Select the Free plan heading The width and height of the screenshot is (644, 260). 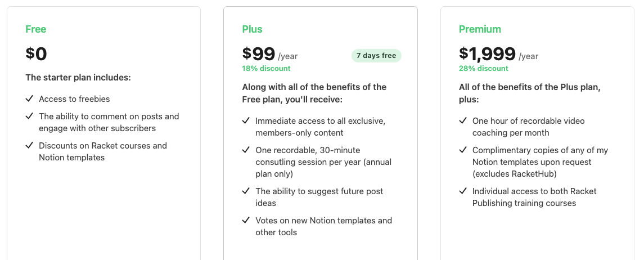(x=36, y=29)
